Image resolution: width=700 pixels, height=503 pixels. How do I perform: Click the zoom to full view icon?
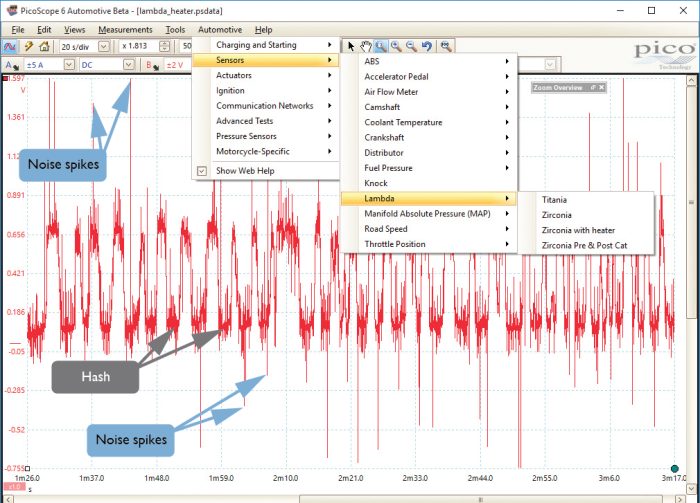coord(446,46)
